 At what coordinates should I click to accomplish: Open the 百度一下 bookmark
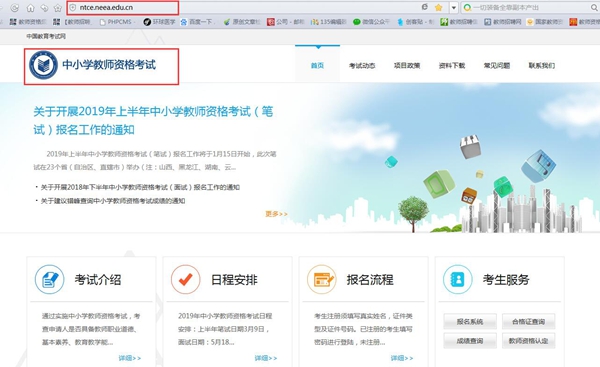(197, 22)
